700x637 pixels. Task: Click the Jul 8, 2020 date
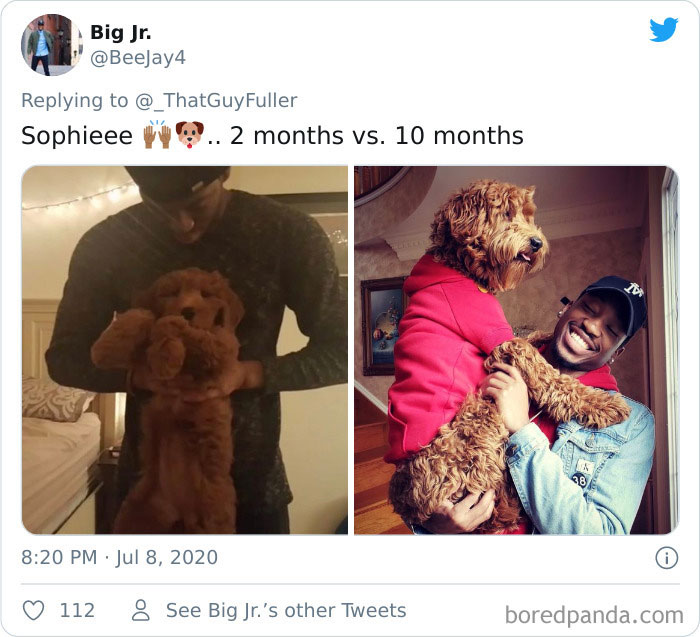click(x=167, y=558)
